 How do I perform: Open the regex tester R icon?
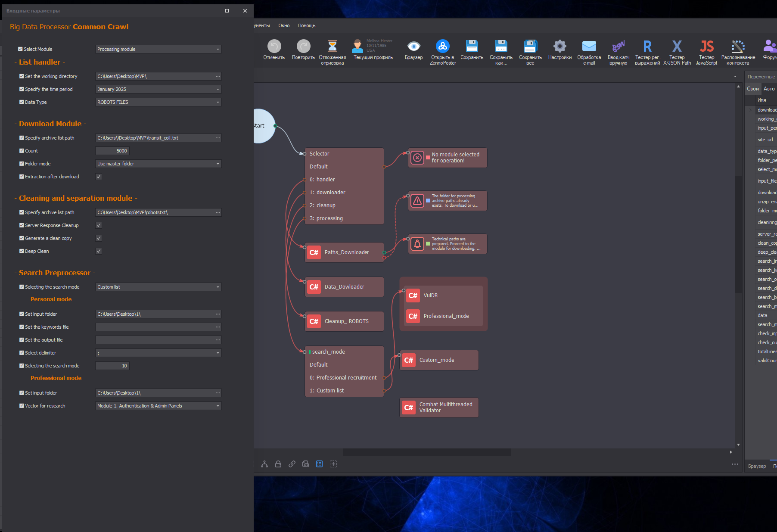[x=647, y=47]
